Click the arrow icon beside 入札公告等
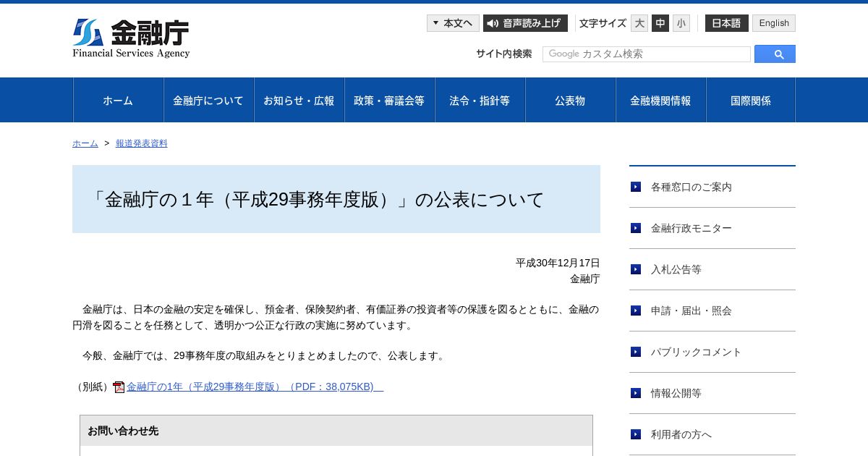The width and height of the screenshot is (868, 456). [636, 269]
